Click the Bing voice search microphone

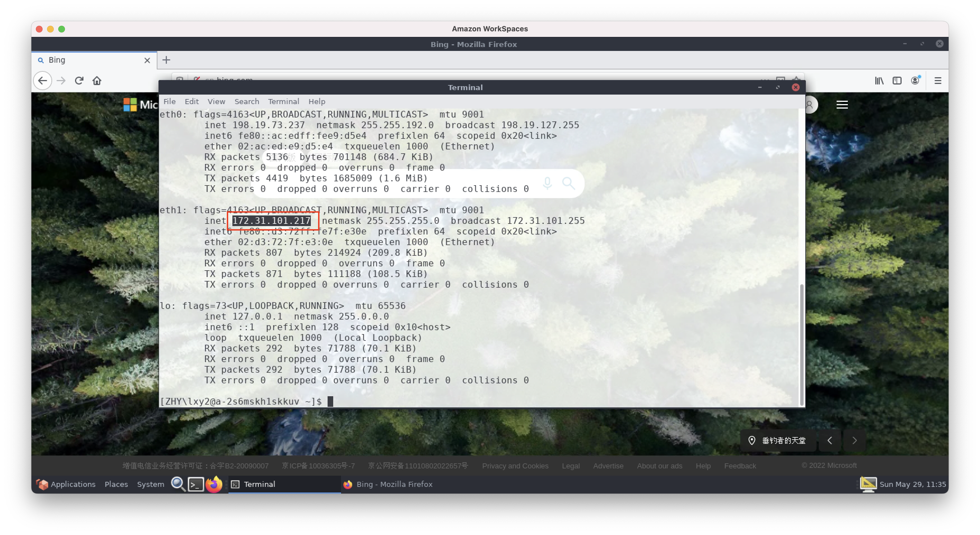point(547,183)
